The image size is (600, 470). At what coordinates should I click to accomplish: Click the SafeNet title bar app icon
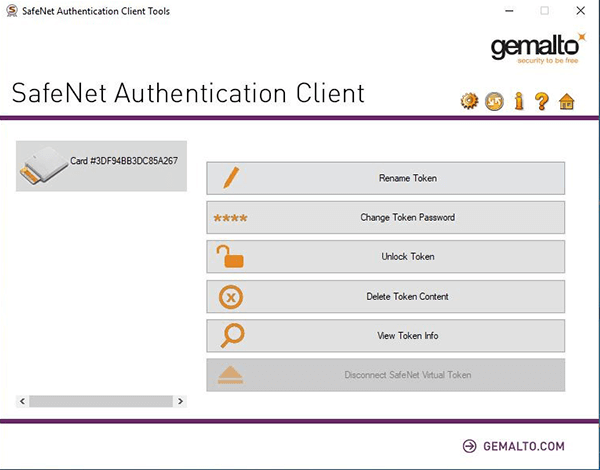12,11
